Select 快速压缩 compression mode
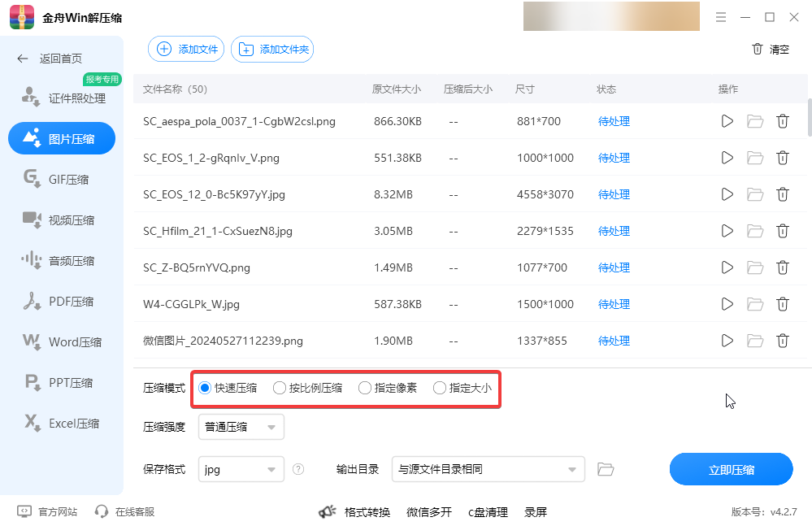This screenshot has height=526, width=812. 228,388
